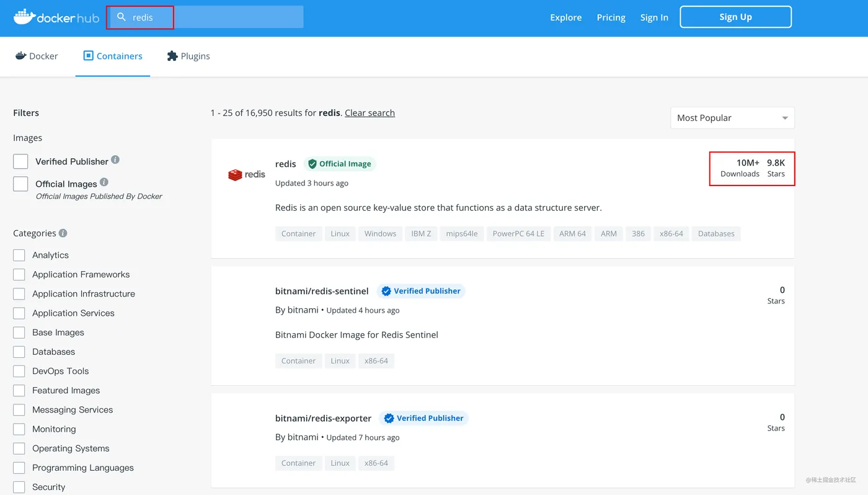Check the Databases category
868x495 pixels.
pyautogui.click(x=19, y=352)
